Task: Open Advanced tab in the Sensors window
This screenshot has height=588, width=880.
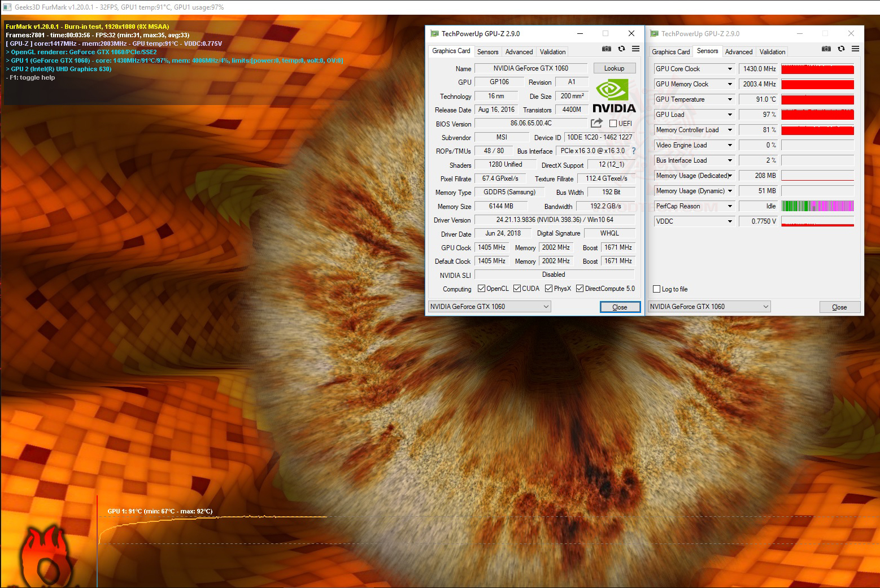Action: click(739, 52)
